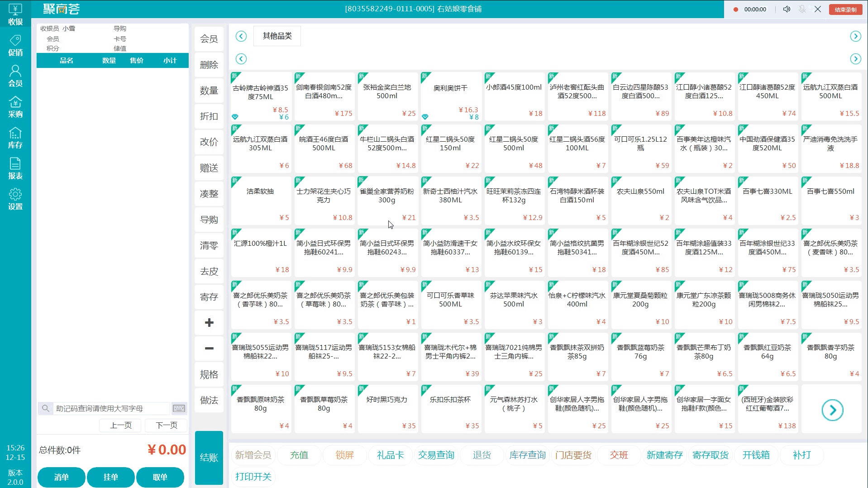This screenshot has height=488, width=868.
Task: Toggle 打印开关 print switch
Action: pos(253,477)
